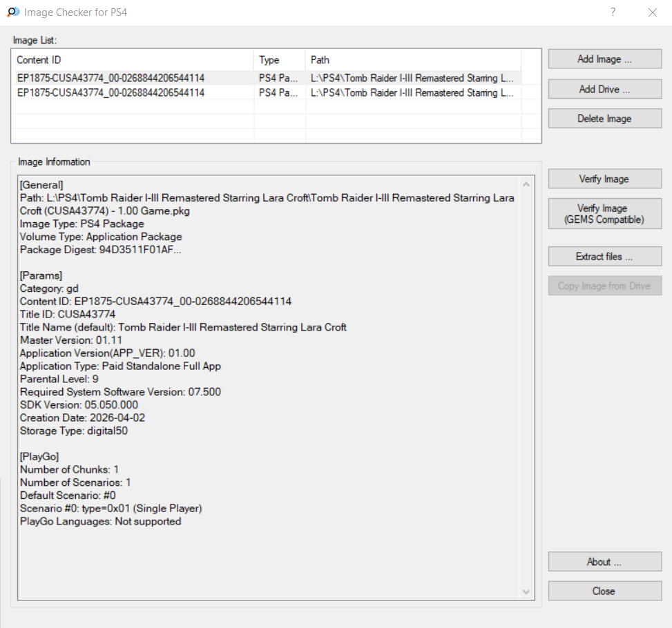The height and width of the screenshot is (628, 672).
Task: Click the Required System Software Version line
Action: [120, 392]
